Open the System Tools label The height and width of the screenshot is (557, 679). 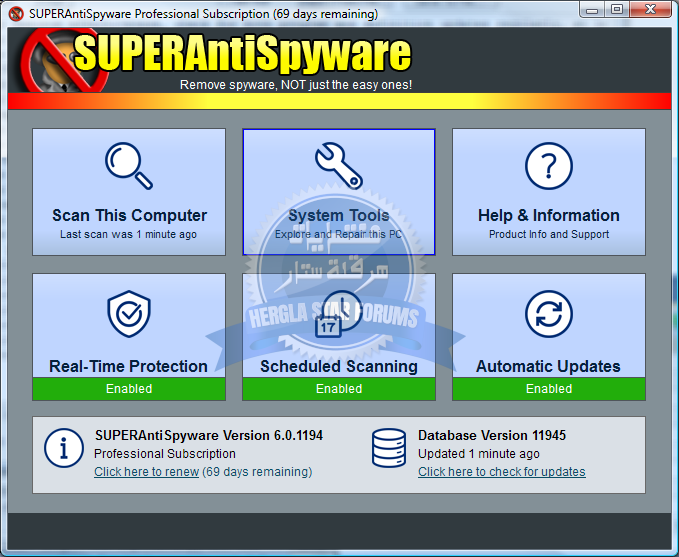tap(339, 215)
